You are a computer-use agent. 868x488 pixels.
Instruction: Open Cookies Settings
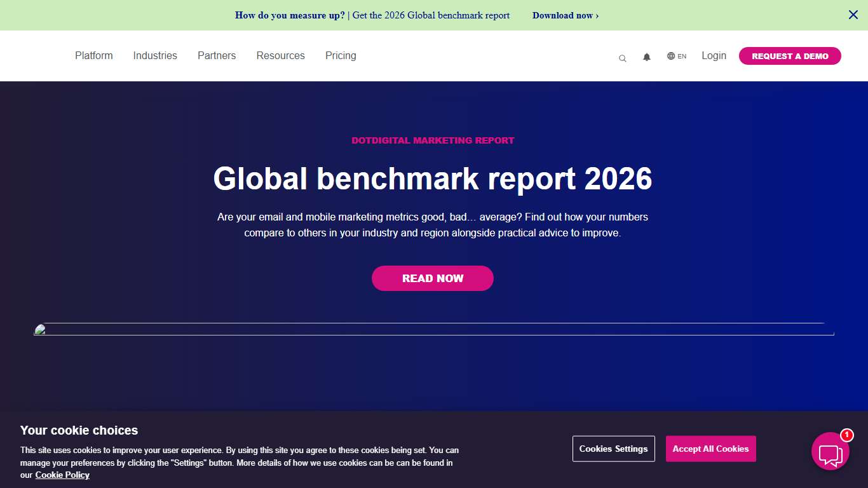613,449
